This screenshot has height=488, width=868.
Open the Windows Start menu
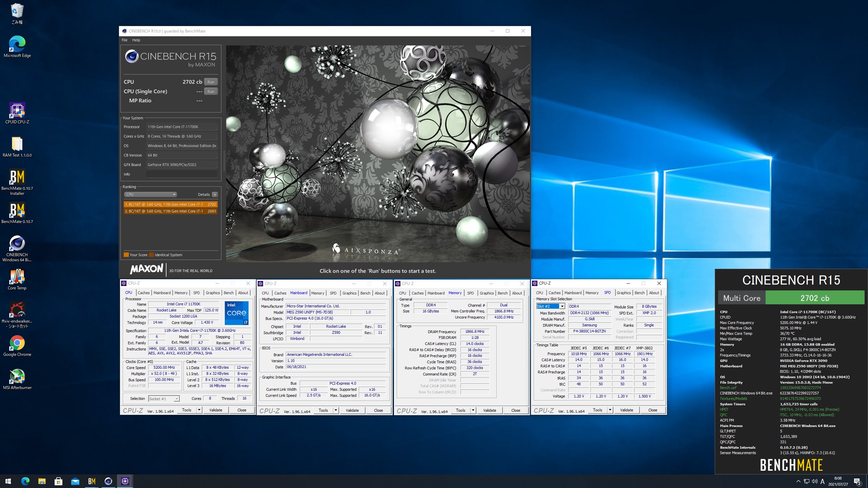pos(8,481)
